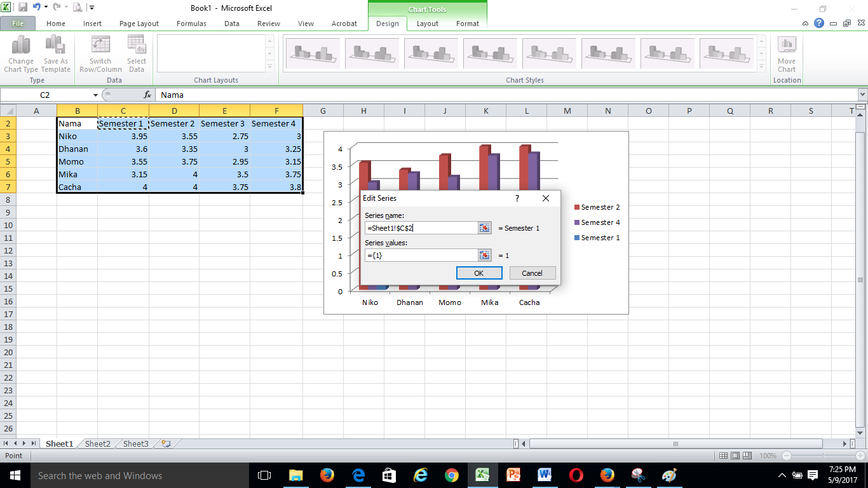Switch to Sheet2 tab
This screenshot has height=488, width=868.
pyautogui.click(x=98, y=444)
